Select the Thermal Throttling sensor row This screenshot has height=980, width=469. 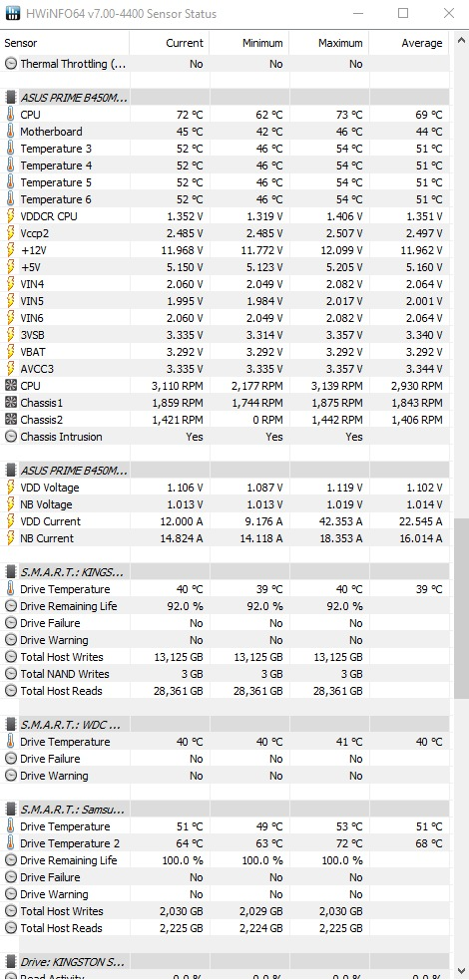225,64
